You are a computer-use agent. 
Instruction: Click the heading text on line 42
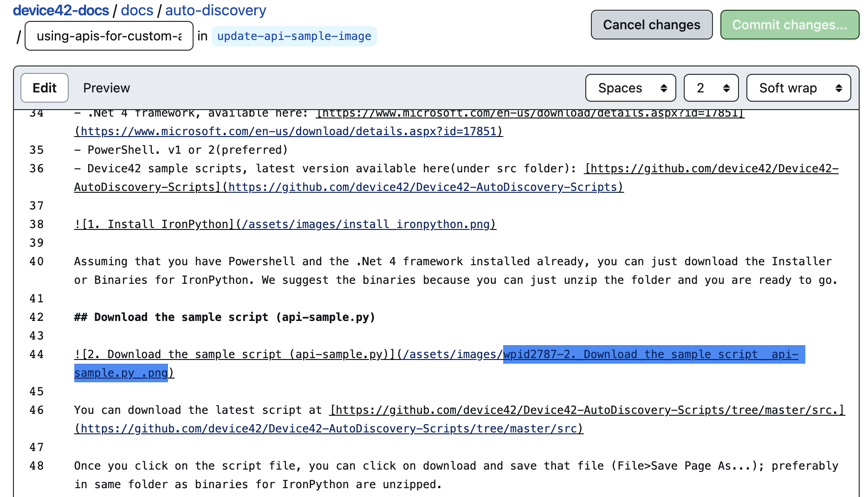(224, 317)
